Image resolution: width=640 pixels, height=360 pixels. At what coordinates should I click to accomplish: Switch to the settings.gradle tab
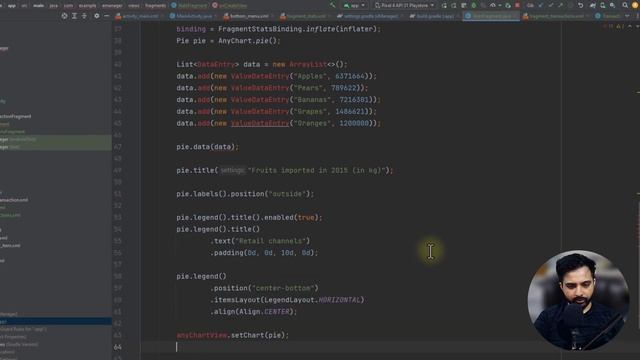tap(369, 16)
